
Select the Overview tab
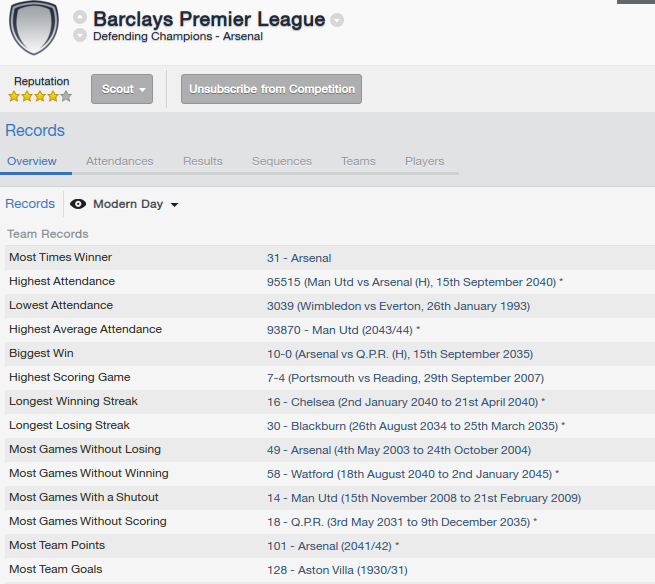pyautogui.click(x=32, y=161)
